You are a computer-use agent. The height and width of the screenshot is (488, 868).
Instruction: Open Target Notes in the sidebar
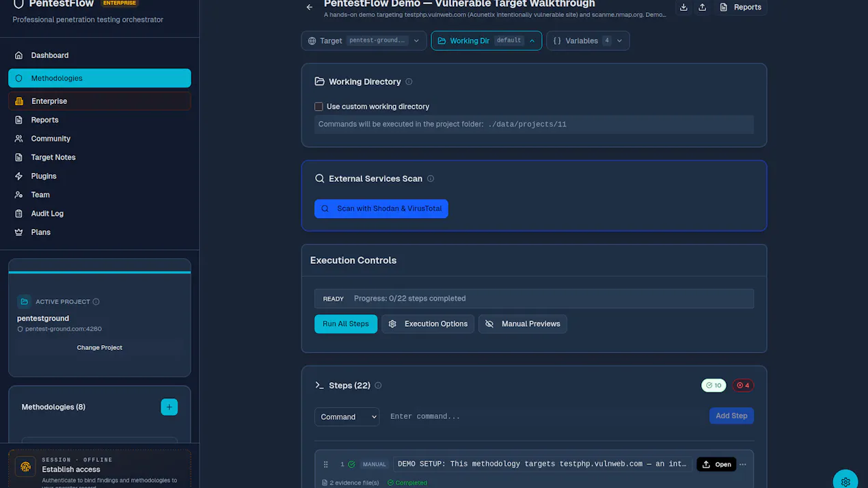tap(99, 157)
